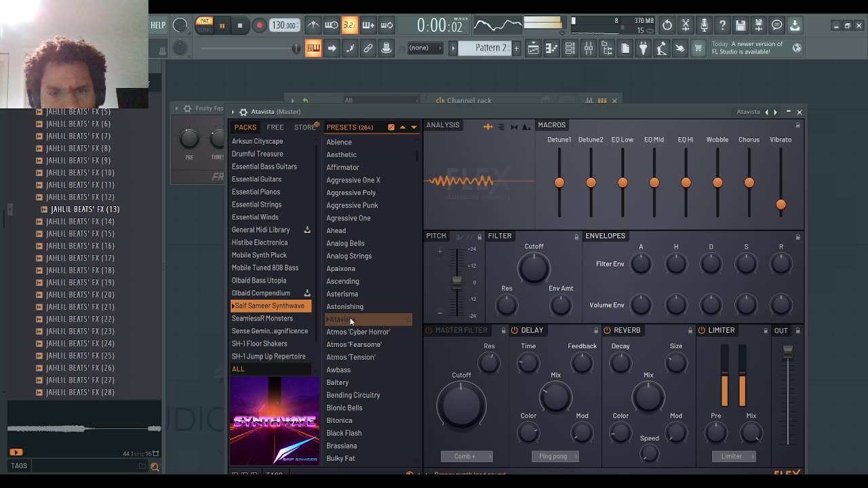Adjust the Vibrato macro slider

[x=781, y=204]
